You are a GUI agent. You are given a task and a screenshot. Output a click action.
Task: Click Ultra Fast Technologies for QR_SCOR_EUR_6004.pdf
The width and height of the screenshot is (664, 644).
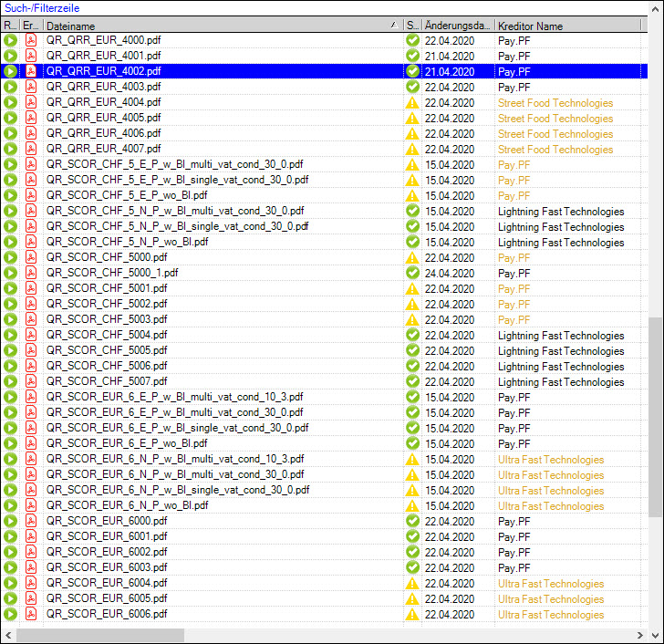click(x=550, y=583)
